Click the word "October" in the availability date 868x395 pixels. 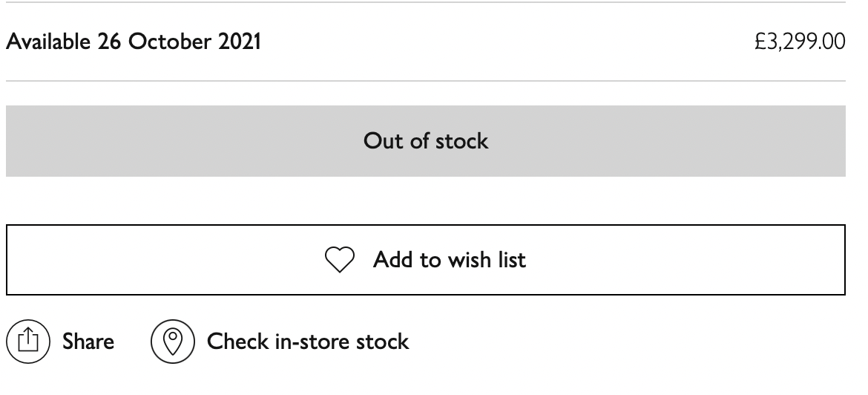point(170,42)
